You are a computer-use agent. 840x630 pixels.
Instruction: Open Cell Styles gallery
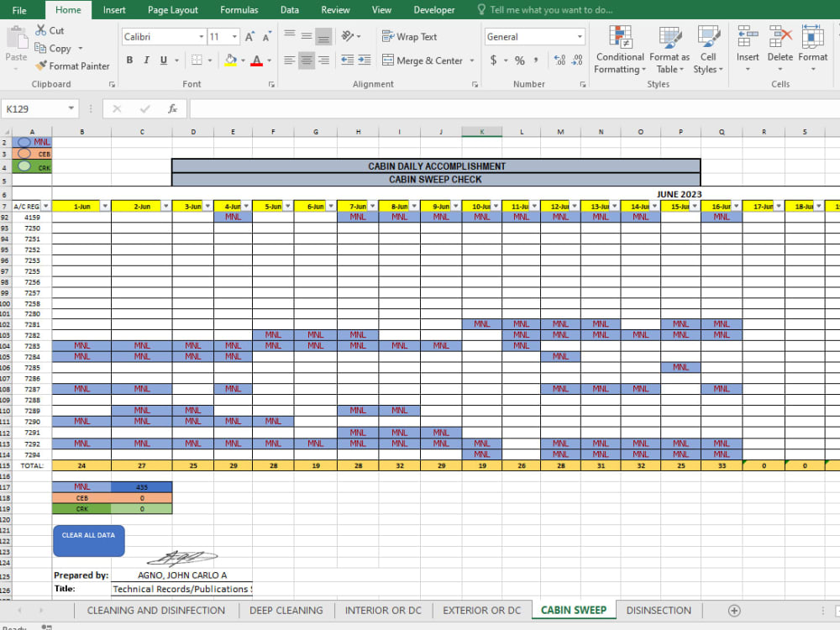coord(708,50)
